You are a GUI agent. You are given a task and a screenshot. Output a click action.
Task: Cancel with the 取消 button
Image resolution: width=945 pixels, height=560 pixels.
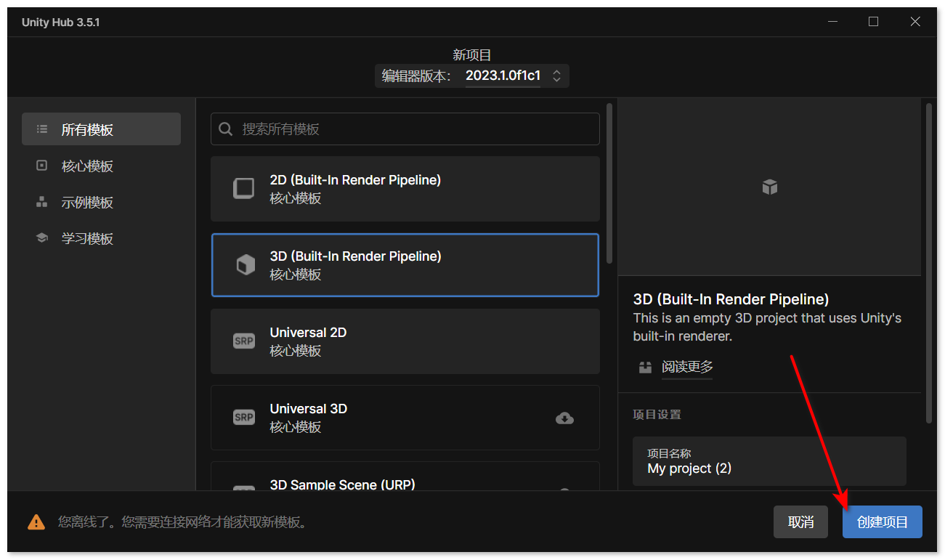800,522
